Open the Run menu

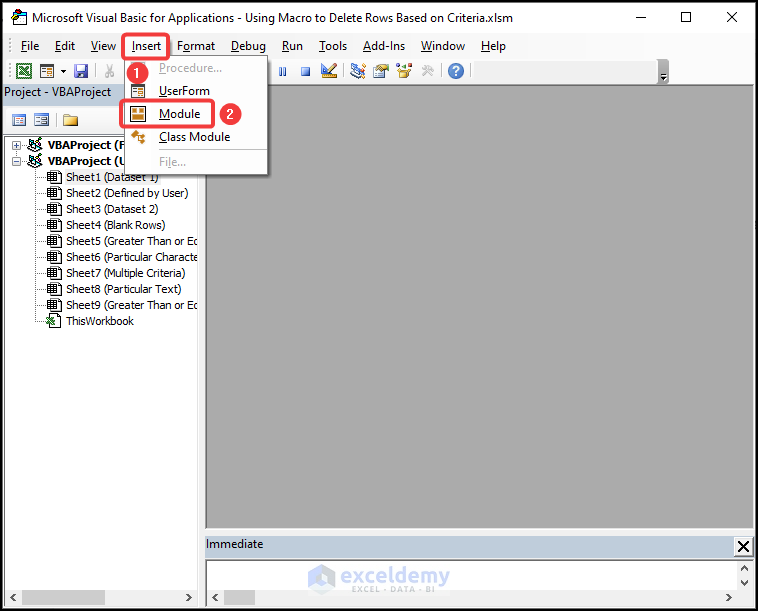point(292,46)
